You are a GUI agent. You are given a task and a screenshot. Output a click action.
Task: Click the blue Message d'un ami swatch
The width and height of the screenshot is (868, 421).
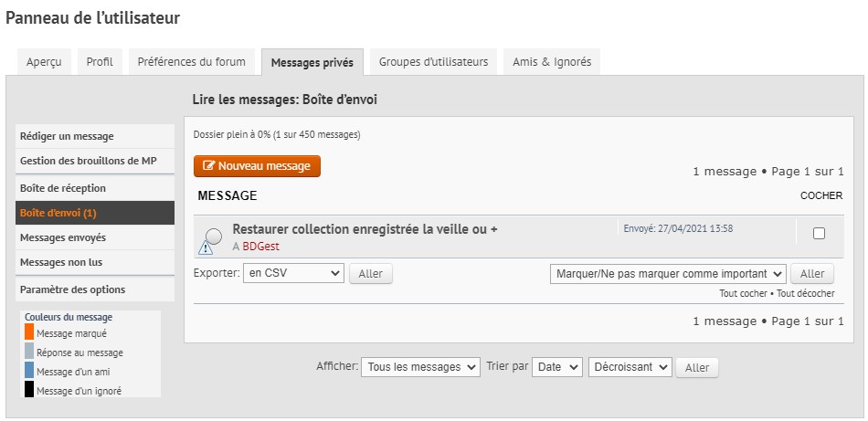(x=29, y=371)
